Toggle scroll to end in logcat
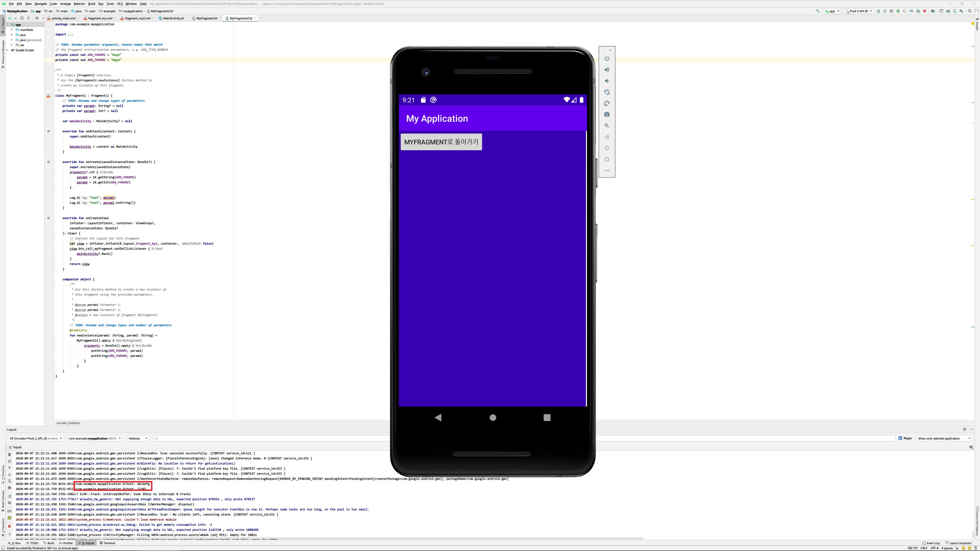 point(9,461)
